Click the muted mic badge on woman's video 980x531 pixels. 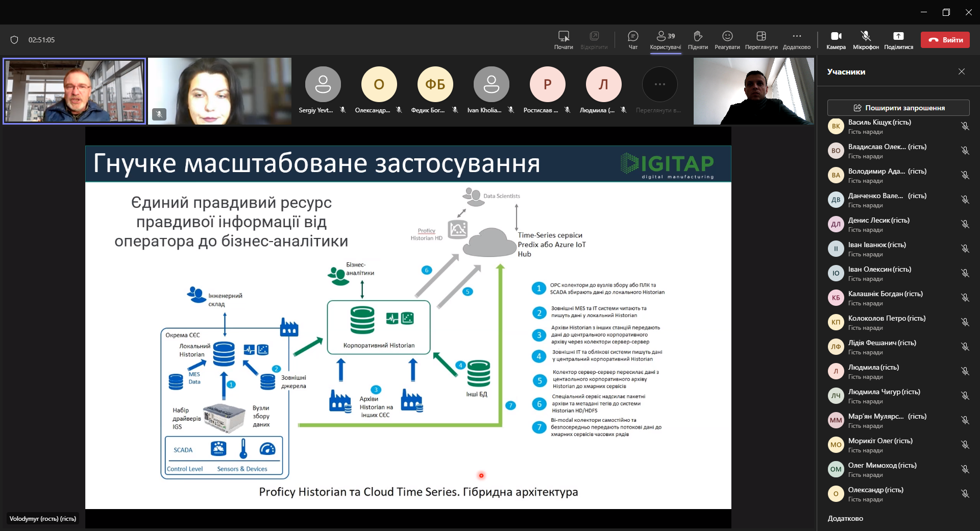point(159,114)
